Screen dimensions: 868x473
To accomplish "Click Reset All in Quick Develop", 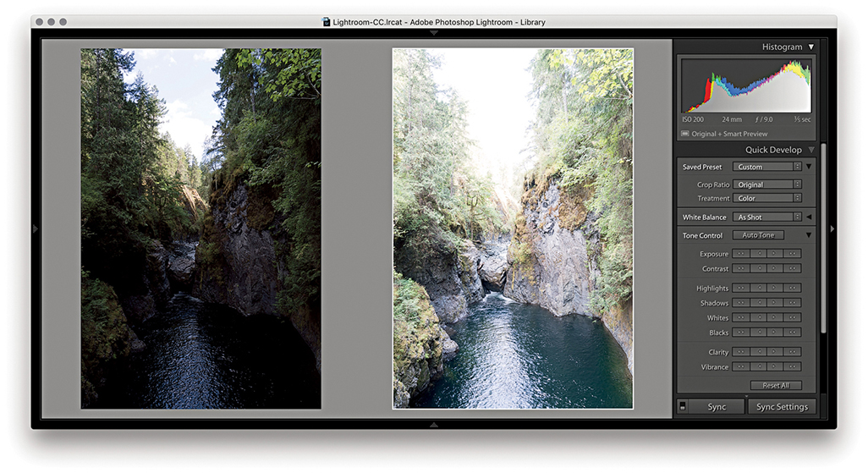I will coord(776,386).
